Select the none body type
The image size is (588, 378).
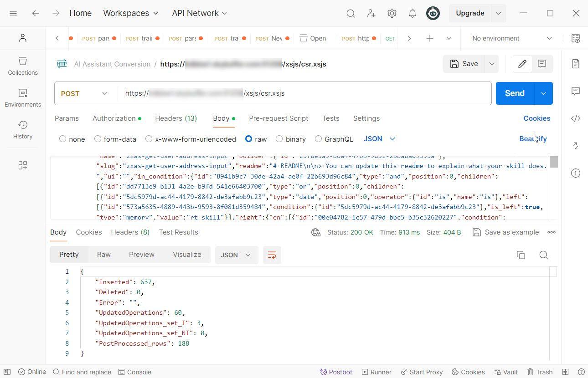(x=63, y=139)
